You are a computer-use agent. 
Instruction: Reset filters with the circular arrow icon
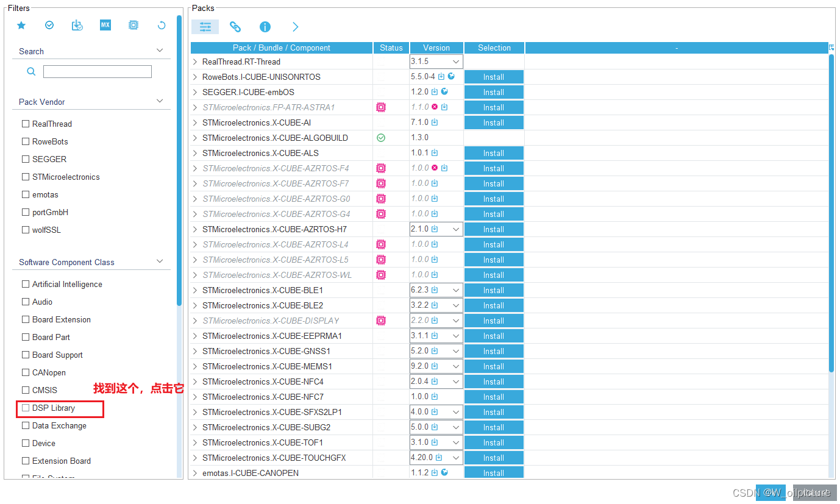pyautogui.click(x=162, y=25)
